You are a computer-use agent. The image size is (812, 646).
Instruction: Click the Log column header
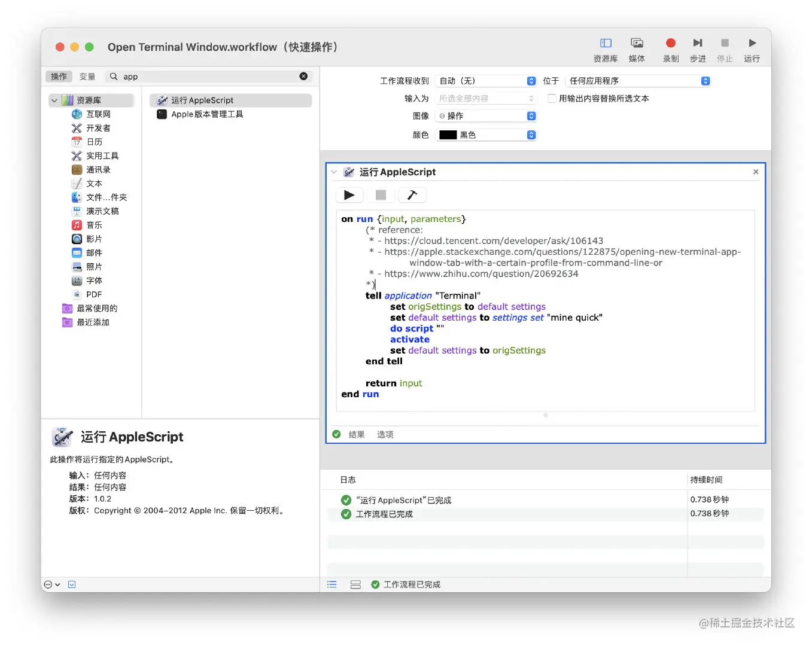click(x=348, y=480)
